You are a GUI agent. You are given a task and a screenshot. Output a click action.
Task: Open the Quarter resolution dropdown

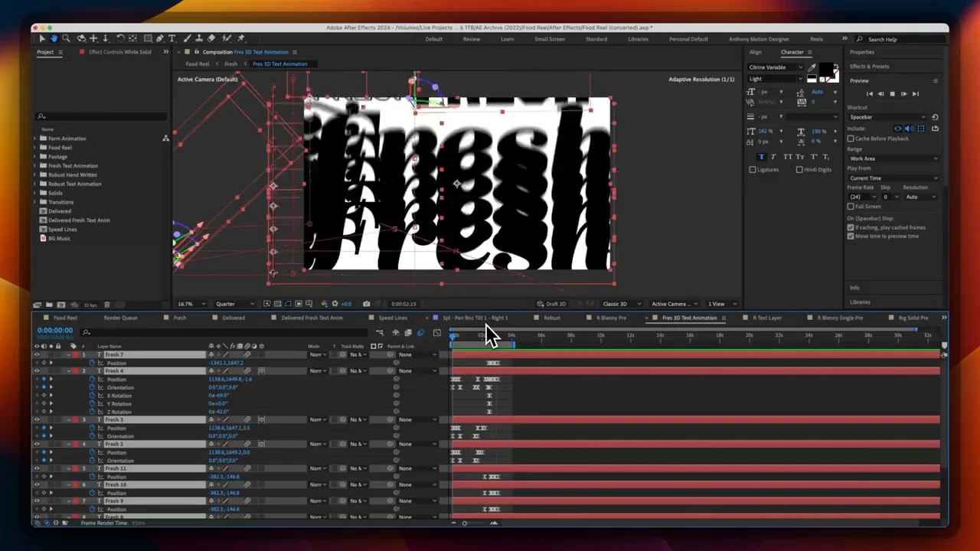pyautogui.click(x=235, y=304)
